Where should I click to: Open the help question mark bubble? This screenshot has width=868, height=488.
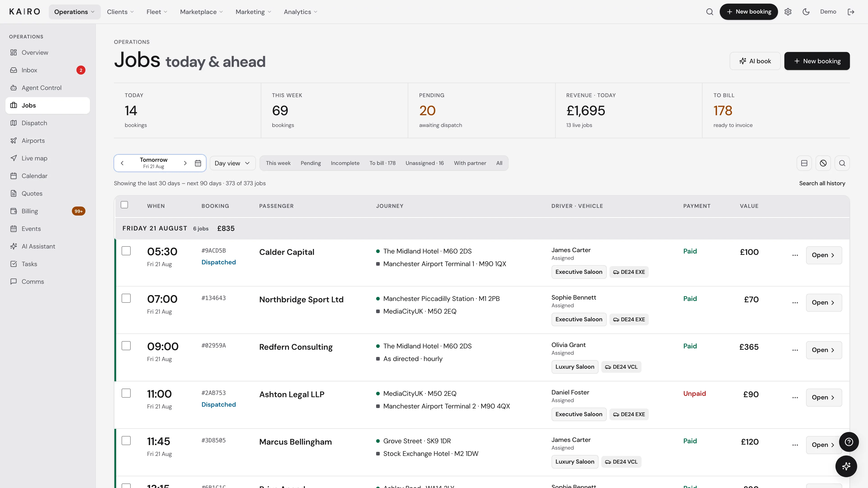point(849,442)
